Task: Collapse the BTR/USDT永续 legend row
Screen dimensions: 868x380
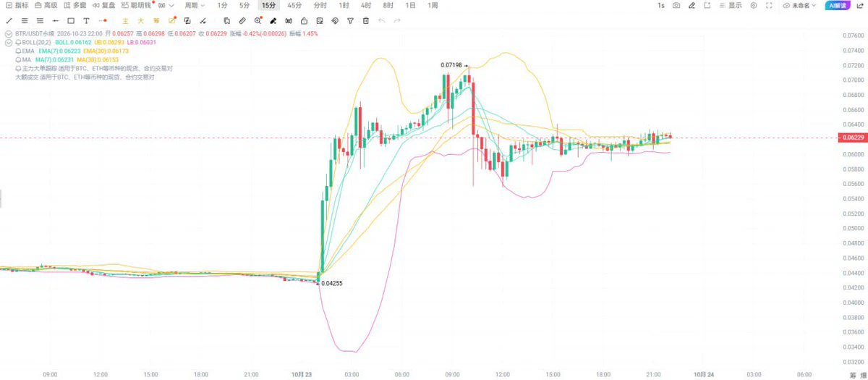Action: click(x=8, y=34)
